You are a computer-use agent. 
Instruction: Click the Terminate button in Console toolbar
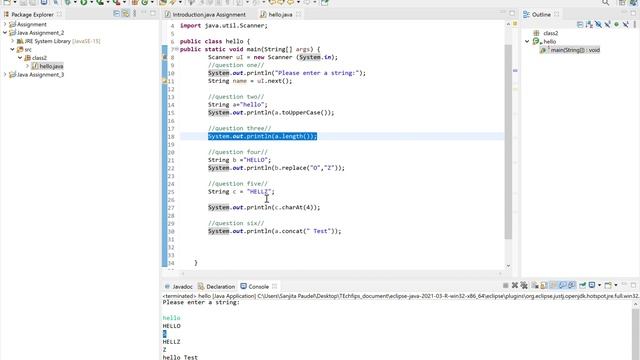point(505,285)
